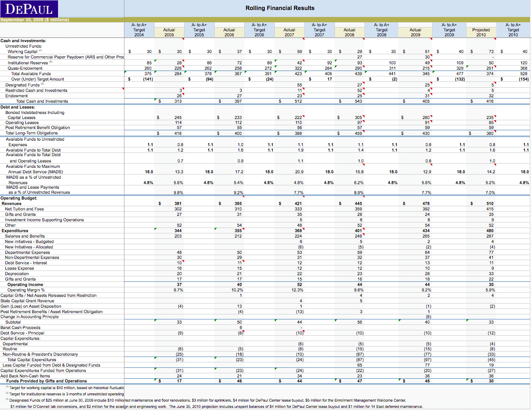
Task: Select the Rolling Financial Results title
Action: point(280,8)
